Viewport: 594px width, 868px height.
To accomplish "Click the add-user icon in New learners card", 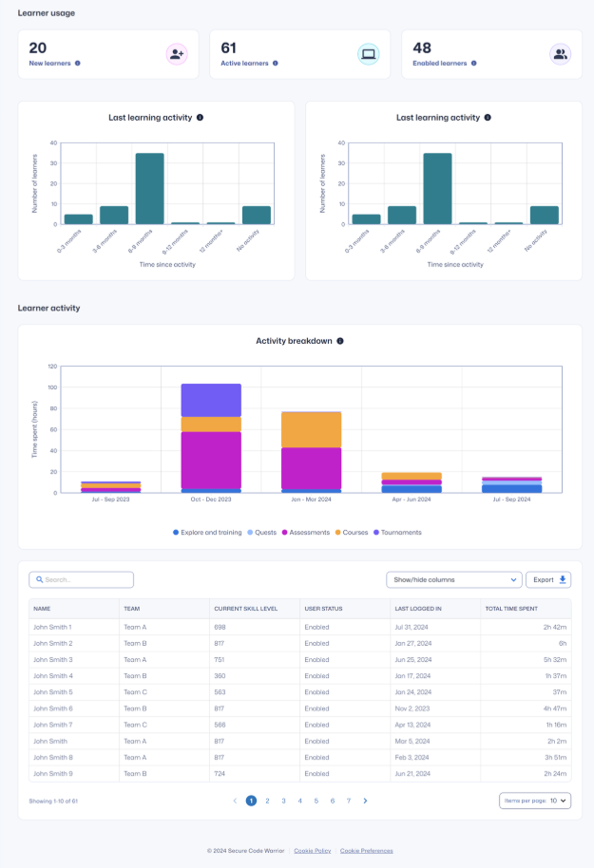I will (x=177, y=54).
